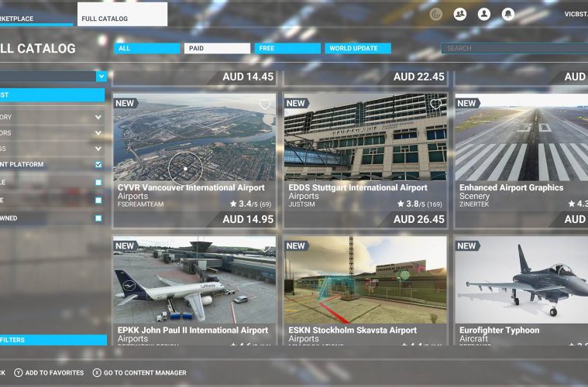Filter catalog by Paid items

click(217, 48)
